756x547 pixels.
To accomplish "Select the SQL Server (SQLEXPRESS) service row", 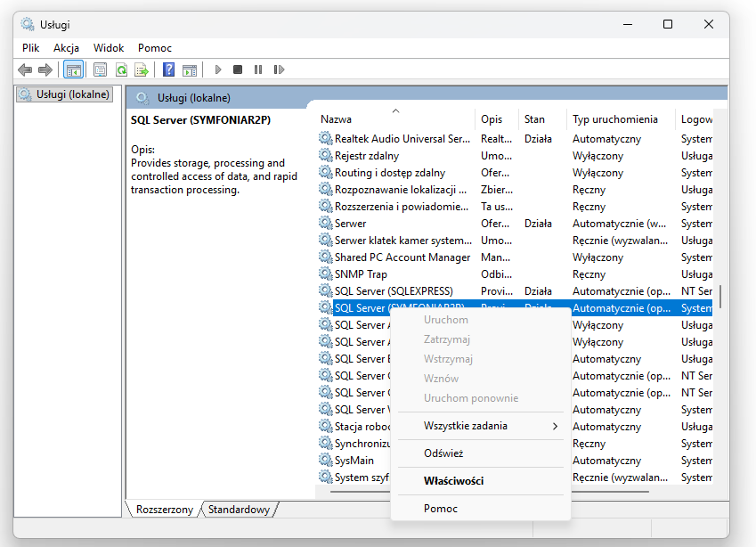I will point(515,290).
